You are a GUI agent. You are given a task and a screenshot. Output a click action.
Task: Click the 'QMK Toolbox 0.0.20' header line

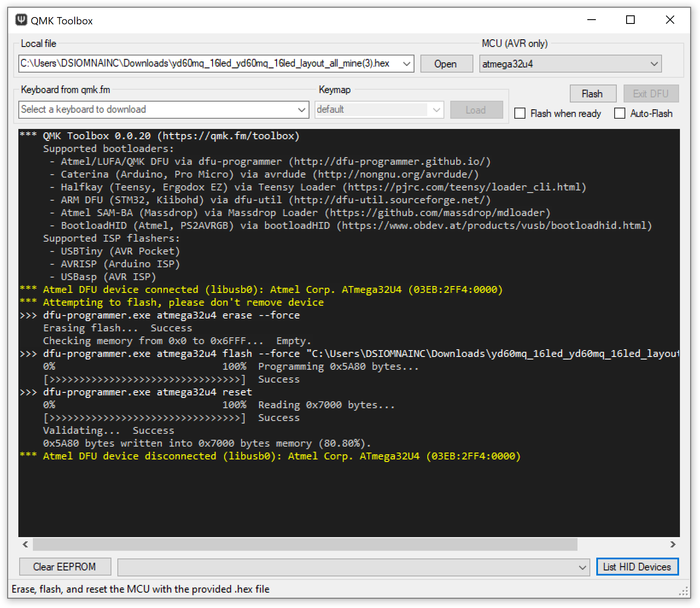[x=160, y=136]
